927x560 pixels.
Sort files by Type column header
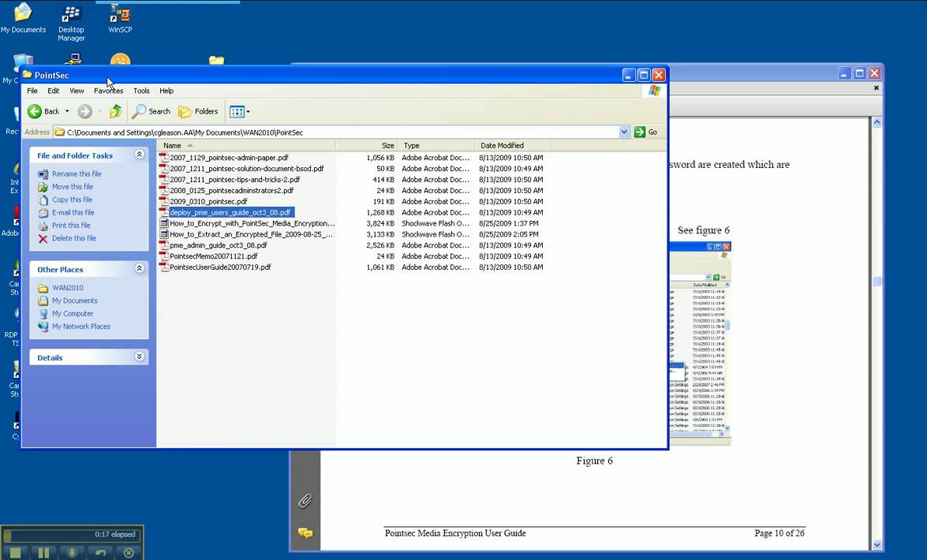pyautogui.click(x=436, y=145)
